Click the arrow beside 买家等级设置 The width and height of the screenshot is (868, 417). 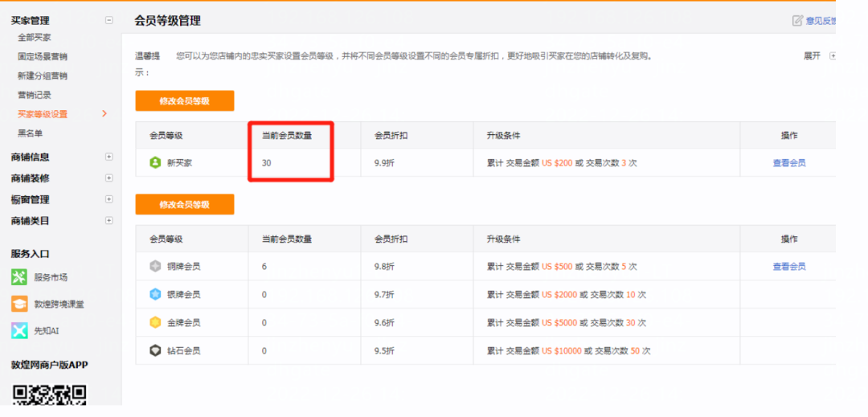pos(104,113)
